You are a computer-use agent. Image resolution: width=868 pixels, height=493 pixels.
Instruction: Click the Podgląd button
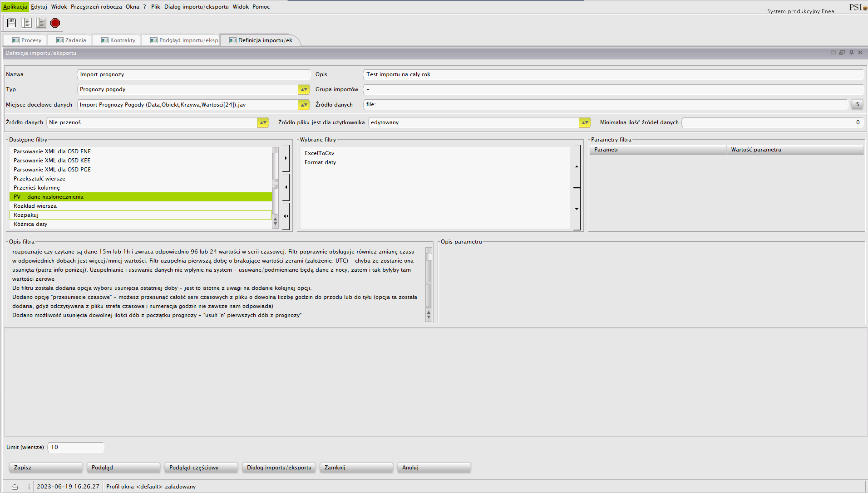123,468
